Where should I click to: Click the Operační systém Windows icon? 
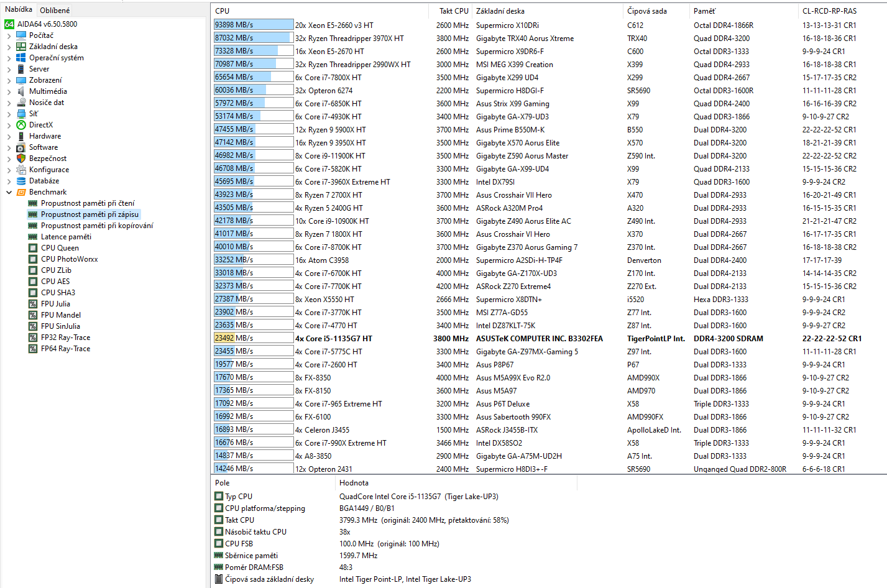pos(21,58)
